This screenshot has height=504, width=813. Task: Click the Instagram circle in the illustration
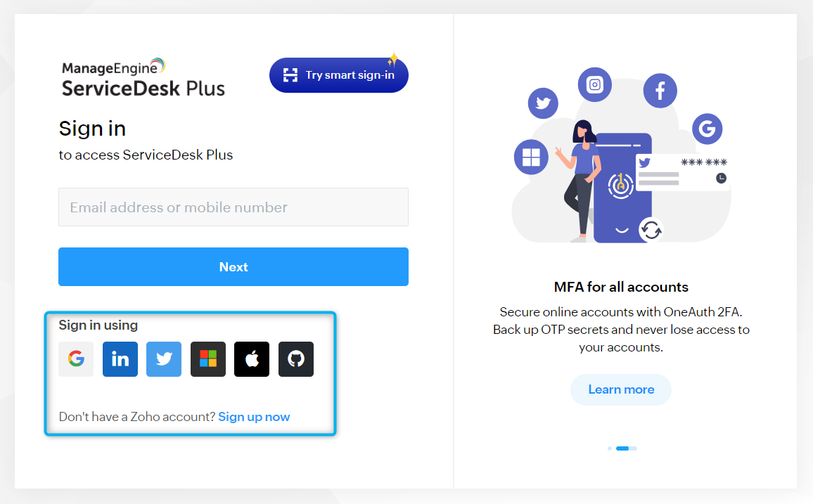coord(595,84)
